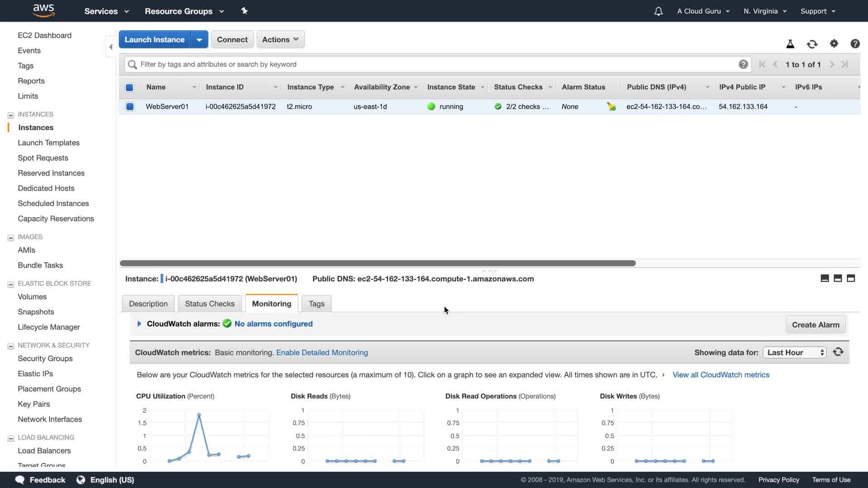This screenshot has width=868, height=488.
Task: Collapse the INSTANCES sidebar section
Action: (11, 115)
